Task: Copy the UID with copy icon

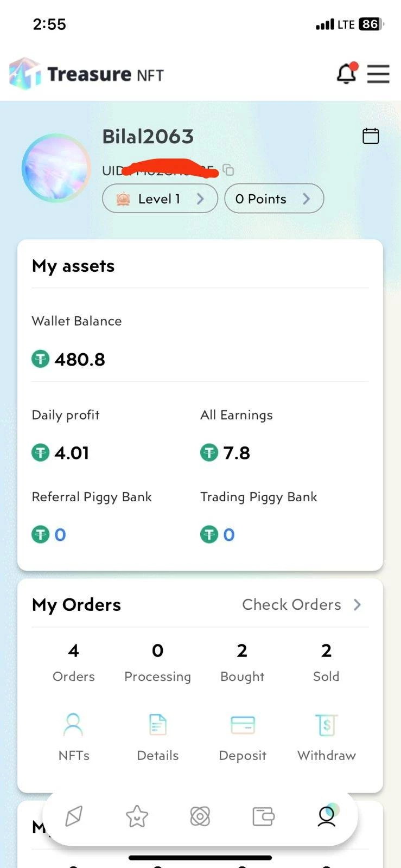Action: 229,170
